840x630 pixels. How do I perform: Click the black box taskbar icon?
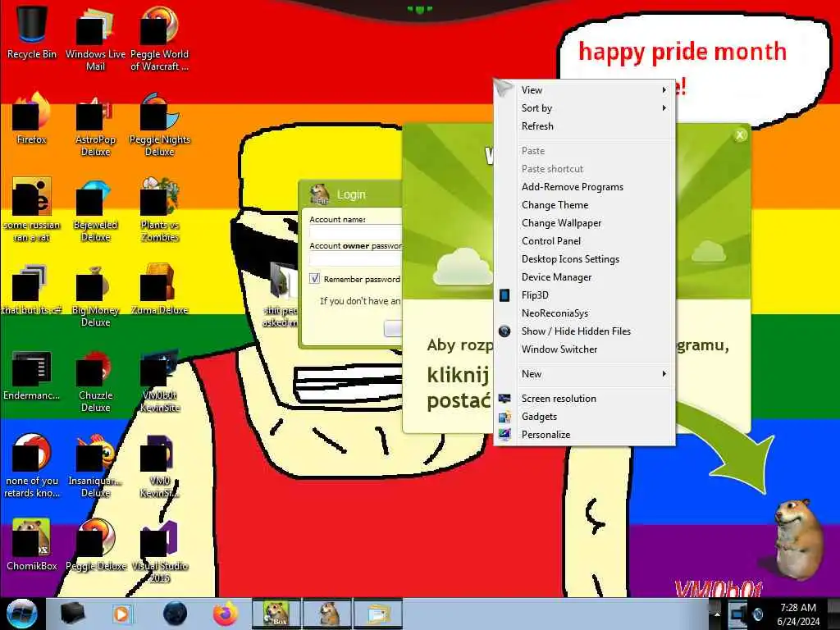[72, 614]
